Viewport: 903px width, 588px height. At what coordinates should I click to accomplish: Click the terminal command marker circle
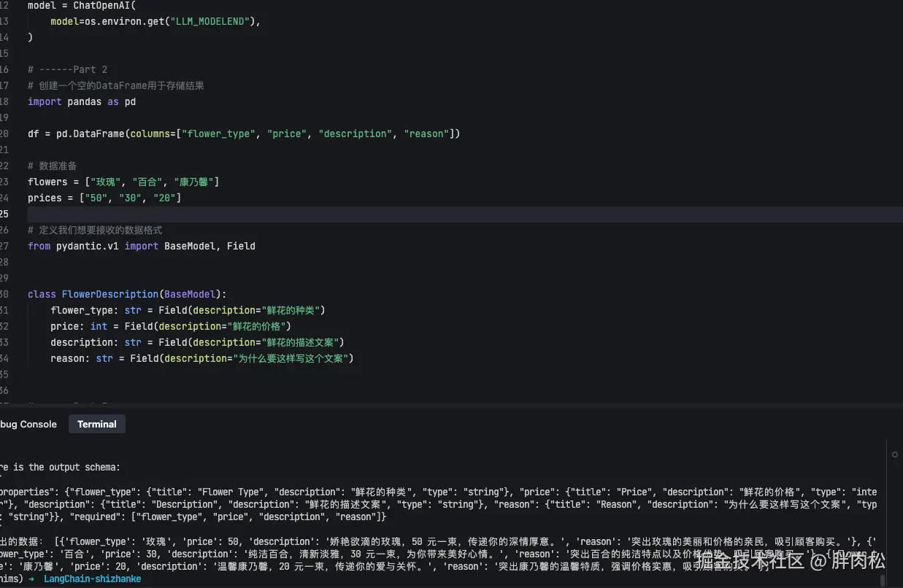click(895, 454)
